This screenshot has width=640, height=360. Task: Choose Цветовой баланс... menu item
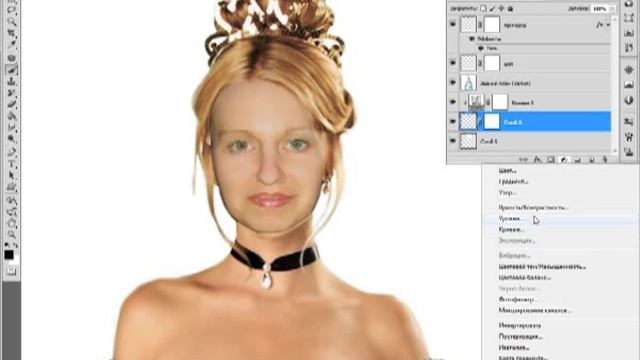pyautogui.click(x=524, y=278)
